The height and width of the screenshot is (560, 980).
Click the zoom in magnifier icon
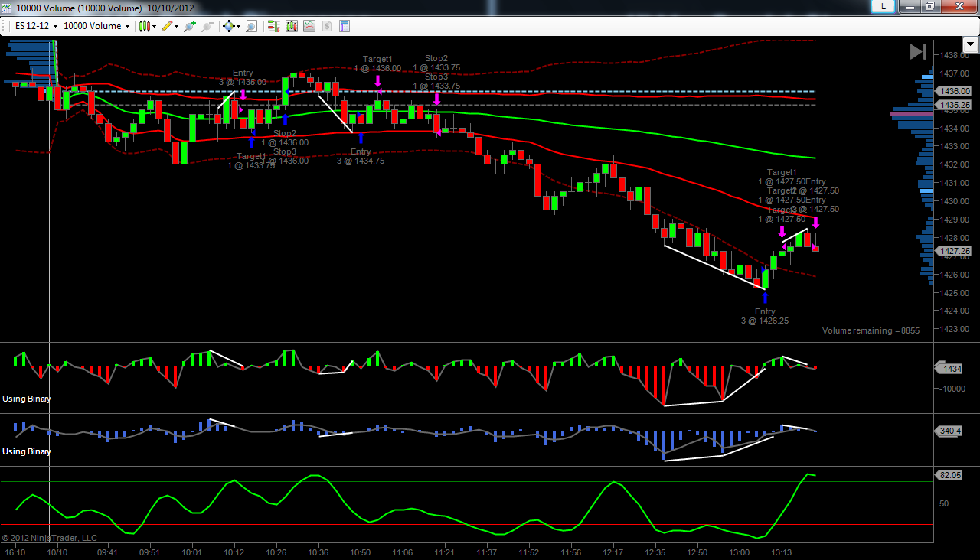pos(190,26)
